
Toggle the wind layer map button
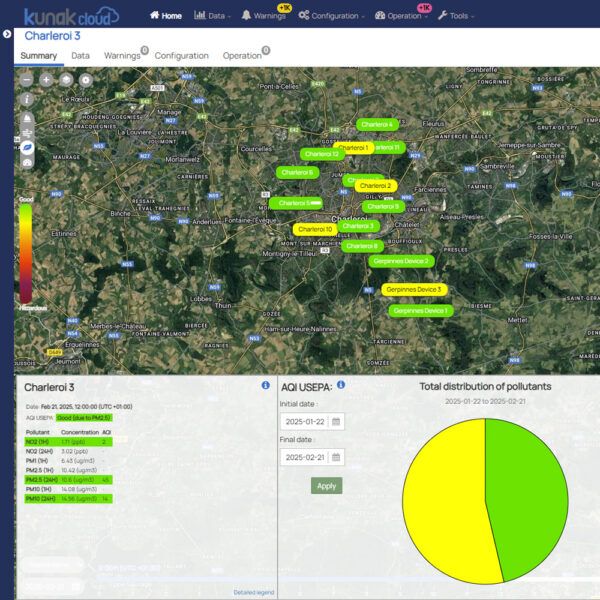[x=27, y=131]
